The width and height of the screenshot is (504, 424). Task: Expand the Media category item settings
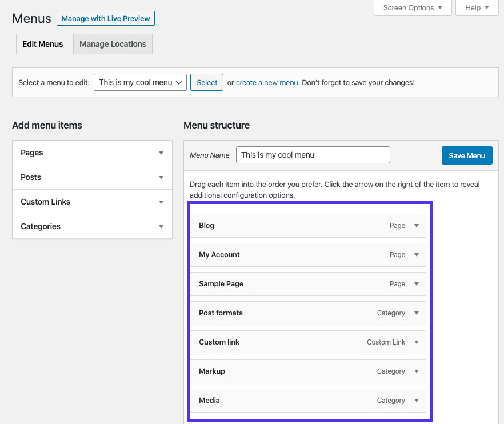point(417,401)
